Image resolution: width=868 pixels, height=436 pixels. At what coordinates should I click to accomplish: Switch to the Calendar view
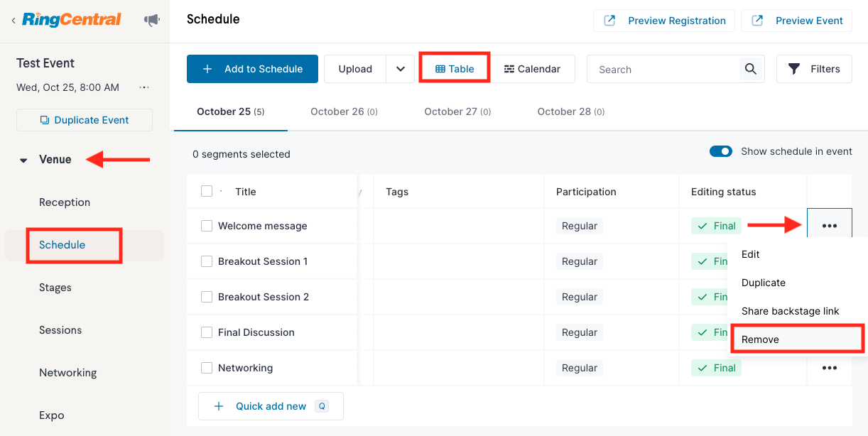point(532,69)
